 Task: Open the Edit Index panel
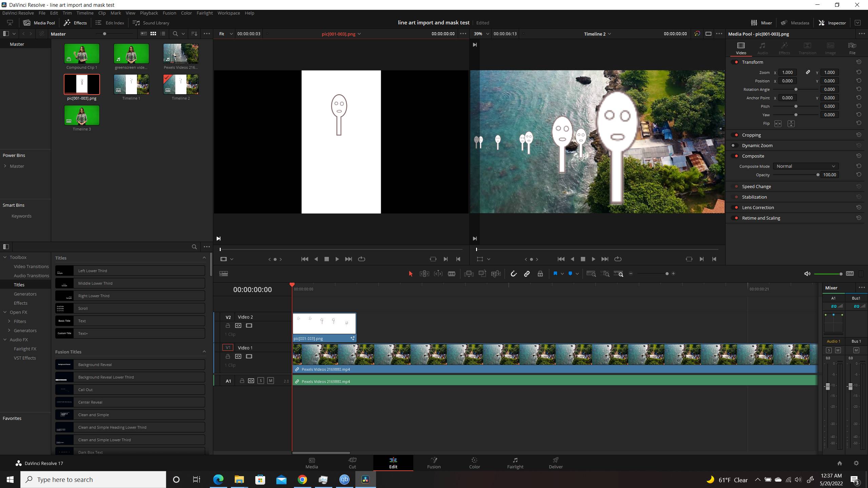(110, 23)
